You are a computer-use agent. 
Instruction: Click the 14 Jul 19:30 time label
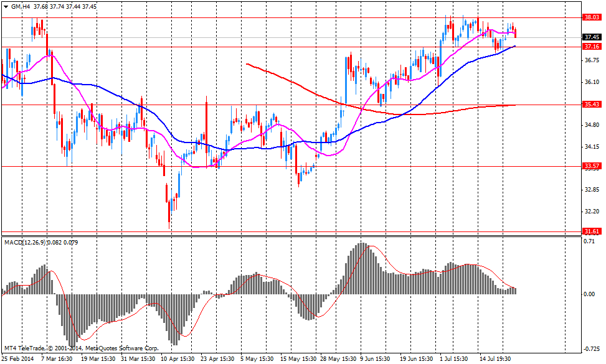(x=495, y=359)
